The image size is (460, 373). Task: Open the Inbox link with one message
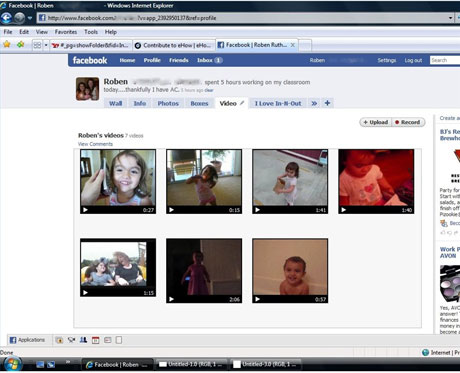click(209, 60)
